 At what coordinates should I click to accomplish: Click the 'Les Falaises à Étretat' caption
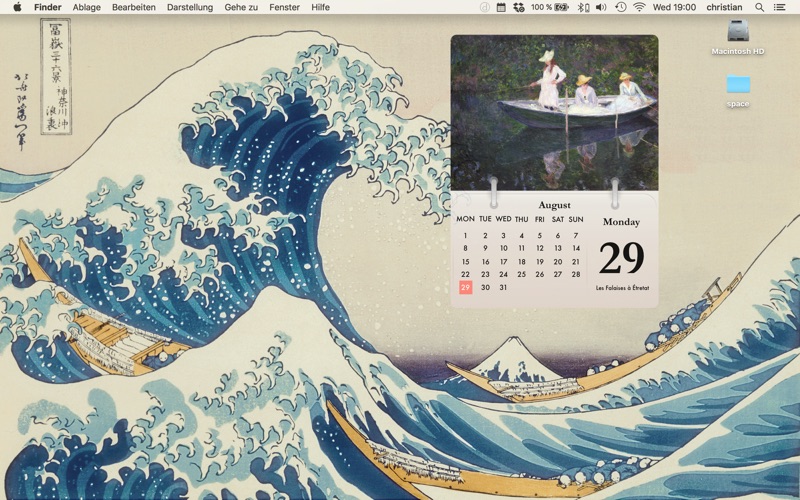622,288
